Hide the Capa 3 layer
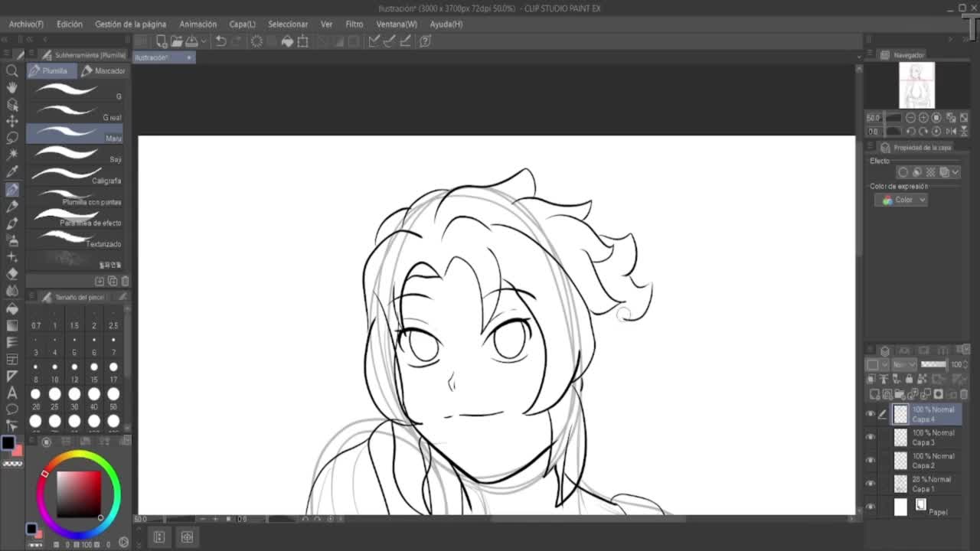980x551 pixels. [871, 437]
